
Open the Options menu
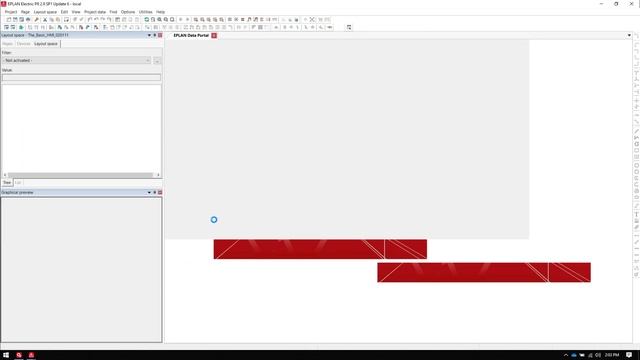[128, 12]
